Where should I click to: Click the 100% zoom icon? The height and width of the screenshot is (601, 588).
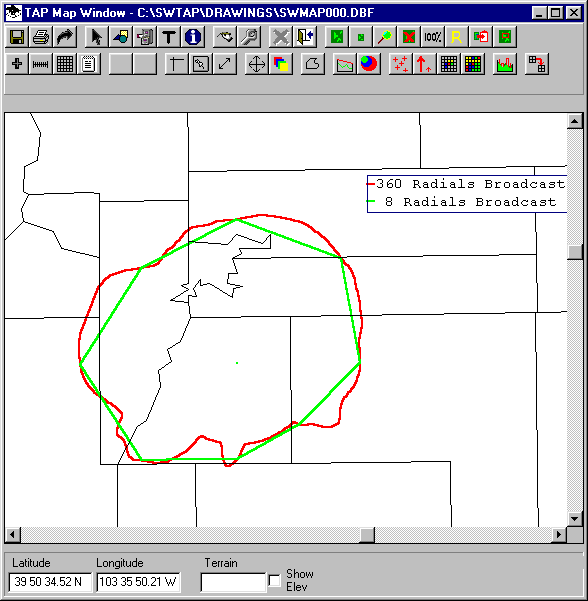point(432,37)
